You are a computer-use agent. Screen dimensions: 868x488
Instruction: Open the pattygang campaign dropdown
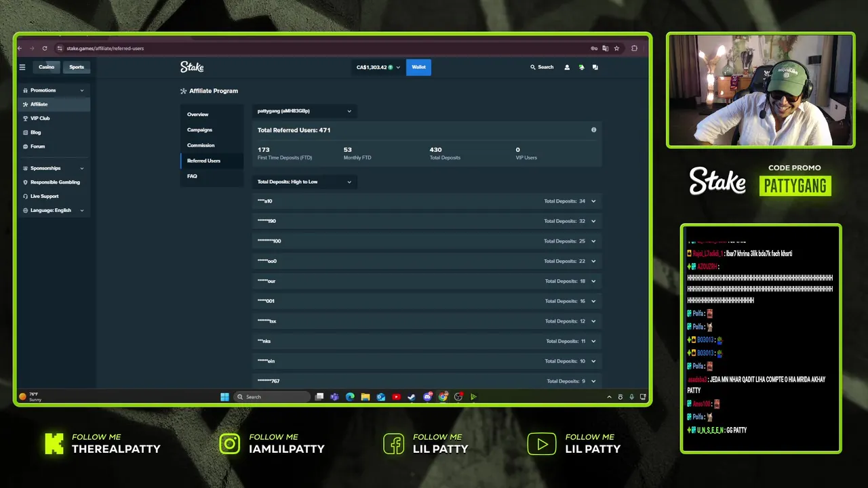pyautogui.click(x=304, y=110)
